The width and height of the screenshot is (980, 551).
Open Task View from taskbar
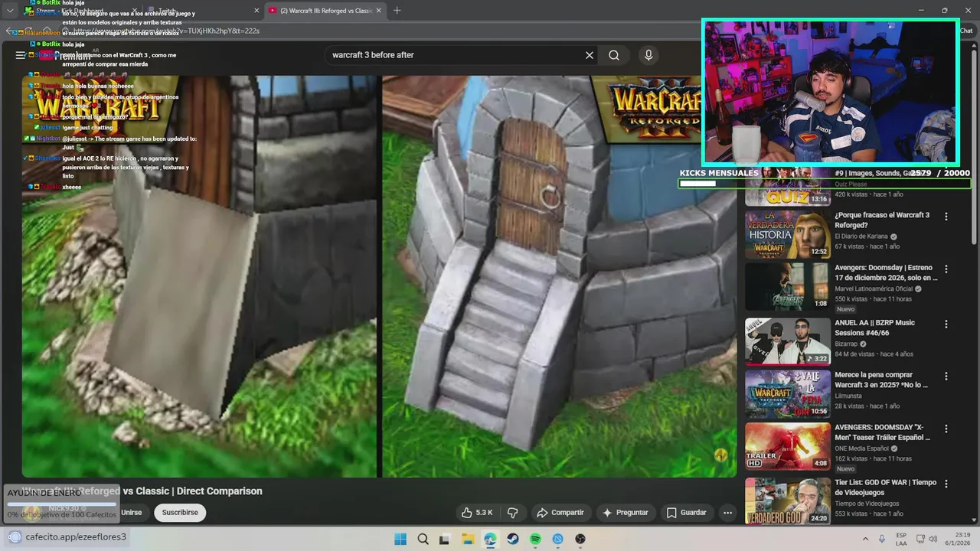pyautogui.click(x=445, y=539)
